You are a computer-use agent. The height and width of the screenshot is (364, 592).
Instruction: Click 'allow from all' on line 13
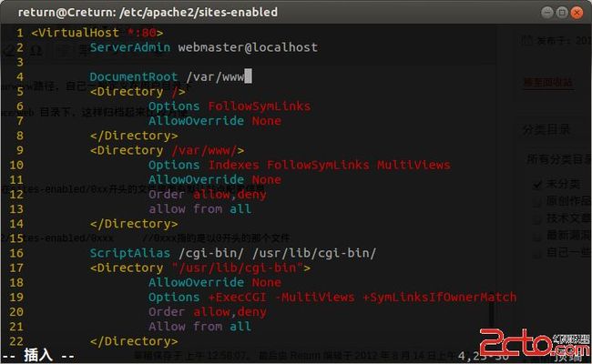point(199,209)
